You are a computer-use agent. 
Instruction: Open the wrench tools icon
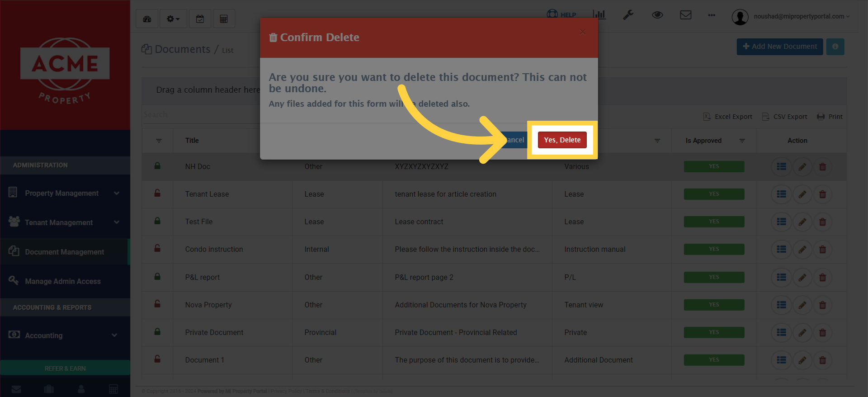tap(628, 15)
